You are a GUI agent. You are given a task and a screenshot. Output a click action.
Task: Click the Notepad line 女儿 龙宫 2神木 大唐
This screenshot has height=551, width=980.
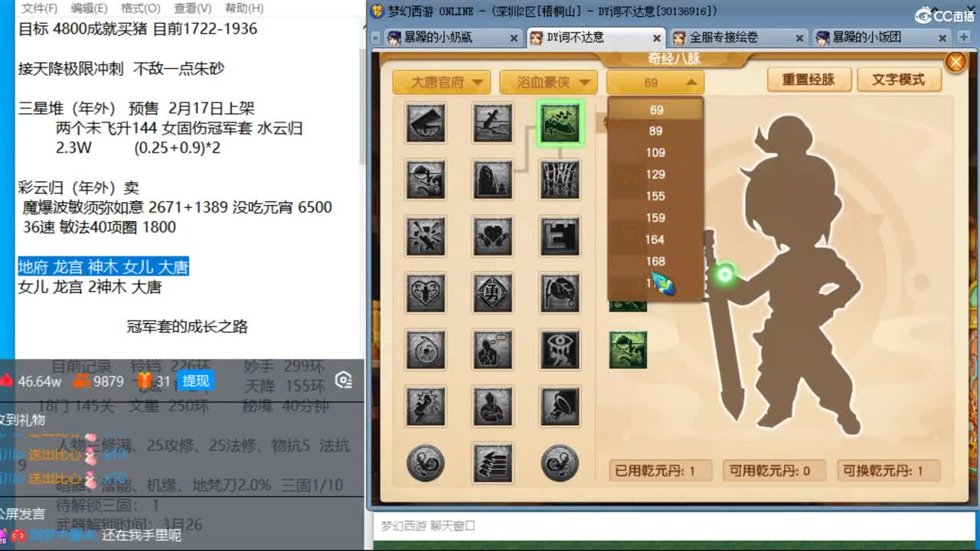90,287
